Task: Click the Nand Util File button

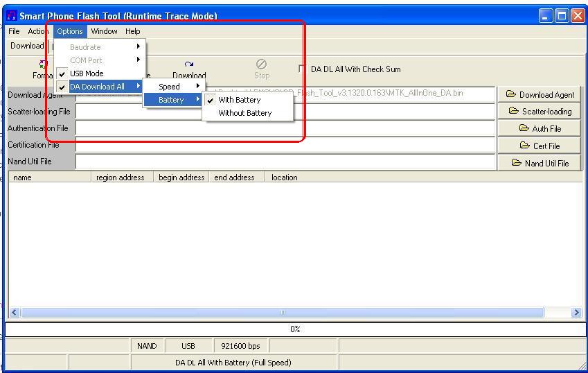Action: (540, 163)
